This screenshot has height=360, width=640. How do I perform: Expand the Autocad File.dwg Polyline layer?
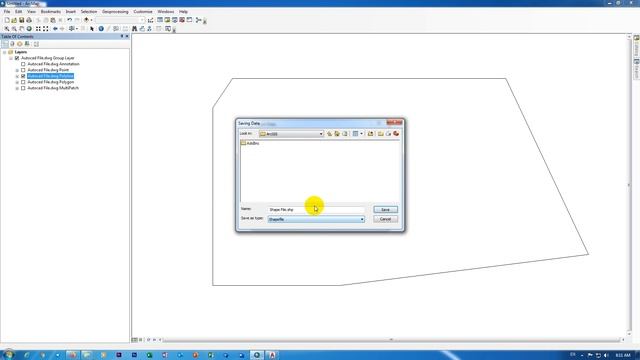point(17,76)
